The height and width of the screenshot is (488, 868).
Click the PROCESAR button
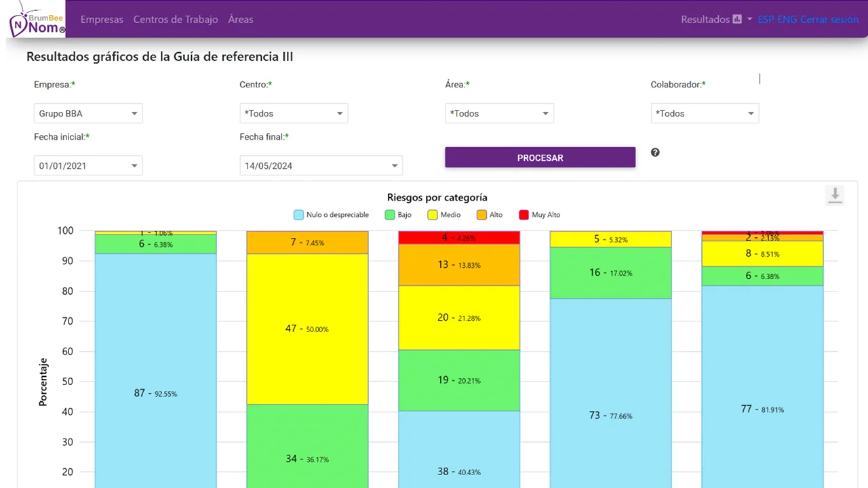point(540,157)
